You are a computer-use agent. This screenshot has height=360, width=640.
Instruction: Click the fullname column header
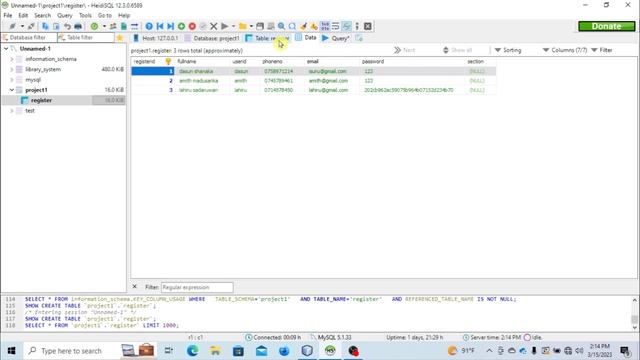click(202, 61)
